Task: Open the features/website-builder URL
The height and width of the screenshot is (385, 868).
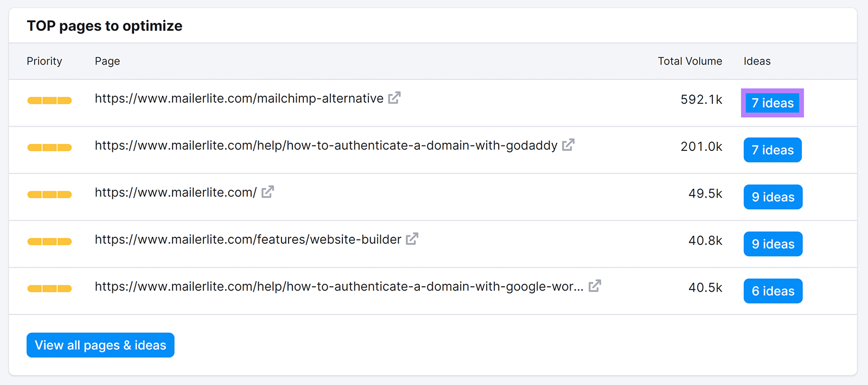Action: [x=248, y=239]
